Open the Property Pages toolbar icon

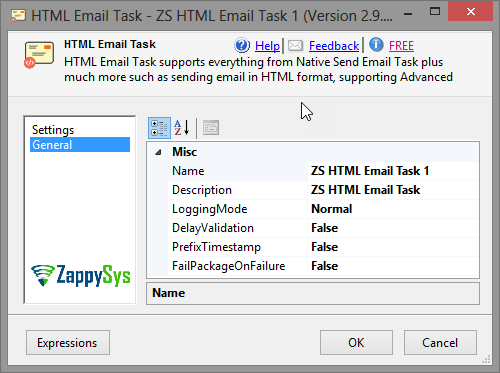211,128
